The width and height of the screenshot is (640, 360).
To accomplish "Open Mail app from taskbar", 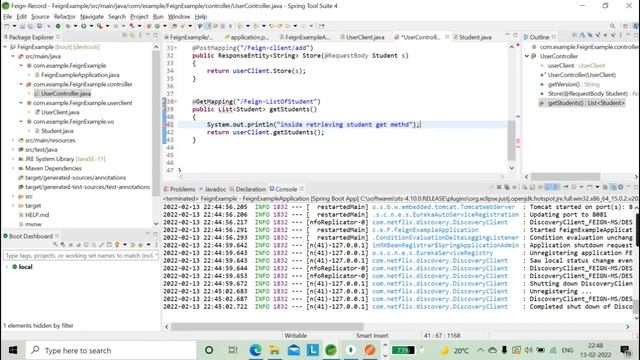I will [293, 350].
